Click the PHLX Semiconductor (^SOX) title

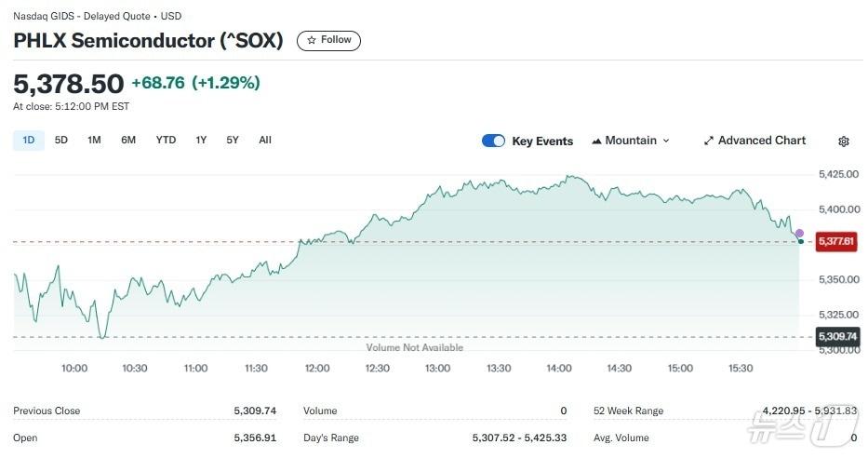(148, 41)
